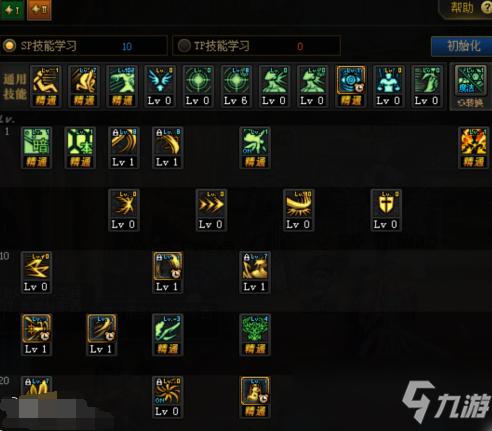
Task: Select the green skill page I tab
Action: pos(12,10)
